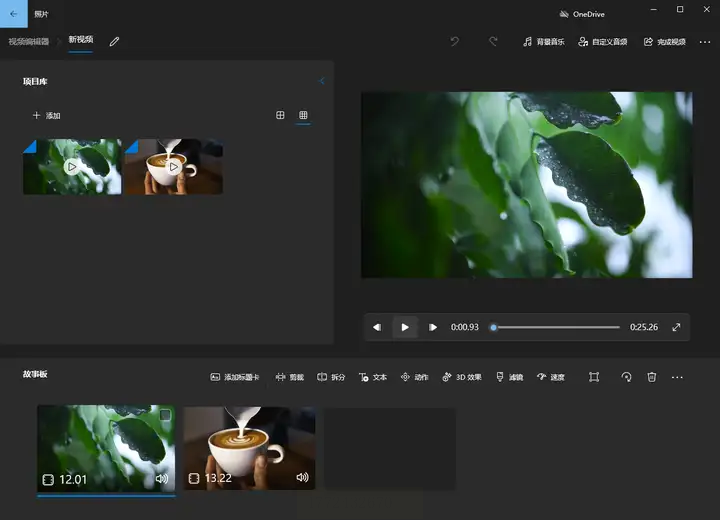This screenshot has width=720, height=520.
Task: Open 背景音乐 background music settings
Action: click(x=543, y=42)
